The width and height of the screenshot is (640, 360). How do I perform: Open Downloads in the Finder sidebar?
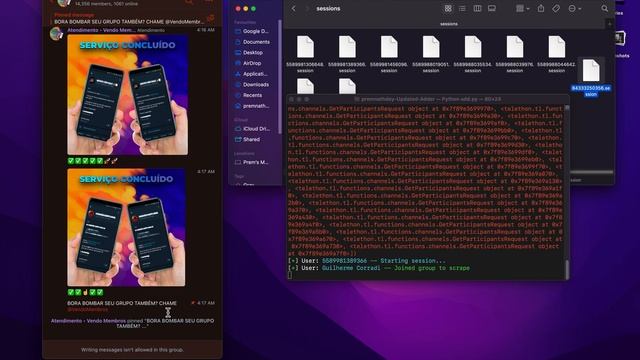tap(252, 84)
